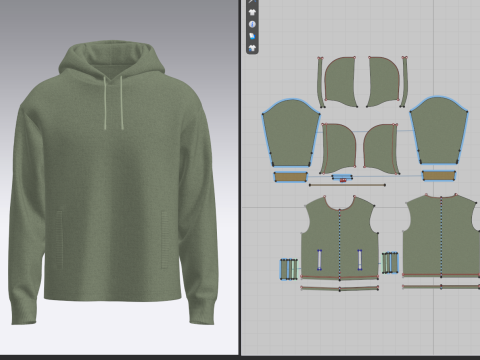The height and width of the screenshot is (360, 480).
Task: Click the left ribbed cuff on 3D hoodie
Action: pos(23,312)
